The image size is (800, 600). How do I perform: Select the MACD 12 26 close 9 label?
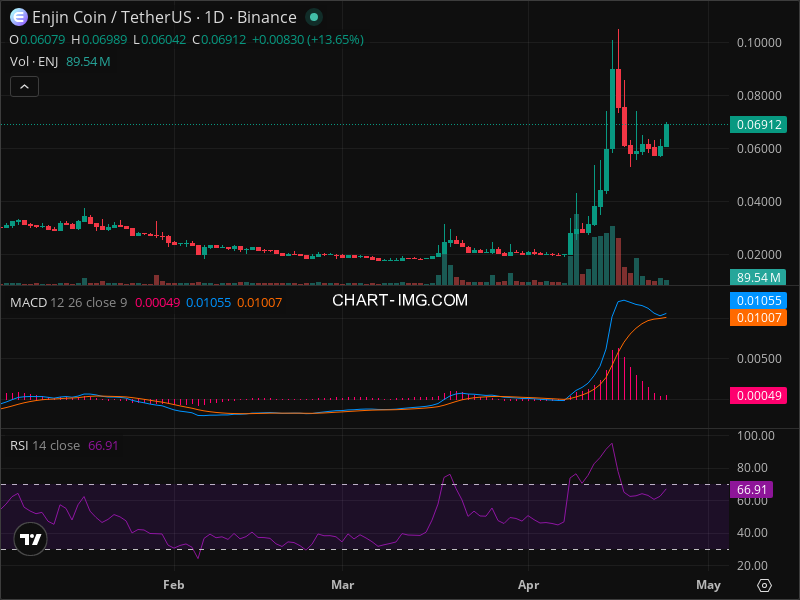pyautogui.click(x=68, y=303)
